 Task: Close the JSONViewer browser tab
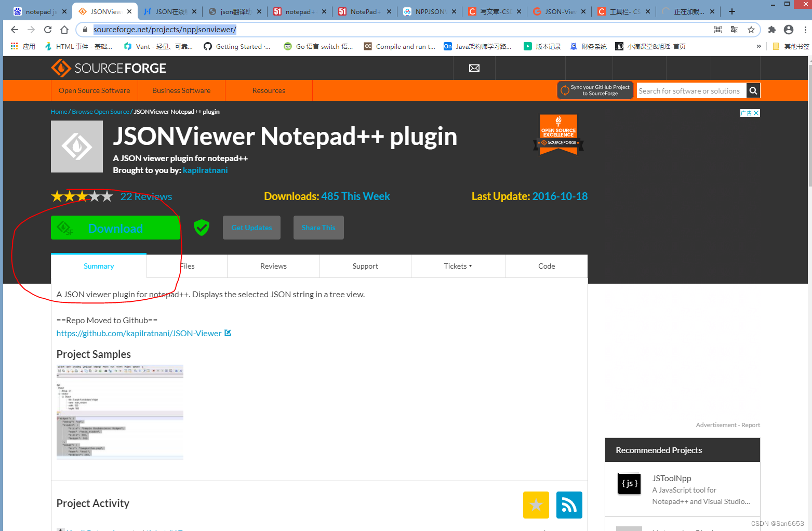pyautogui.click(x=129, y=11)
